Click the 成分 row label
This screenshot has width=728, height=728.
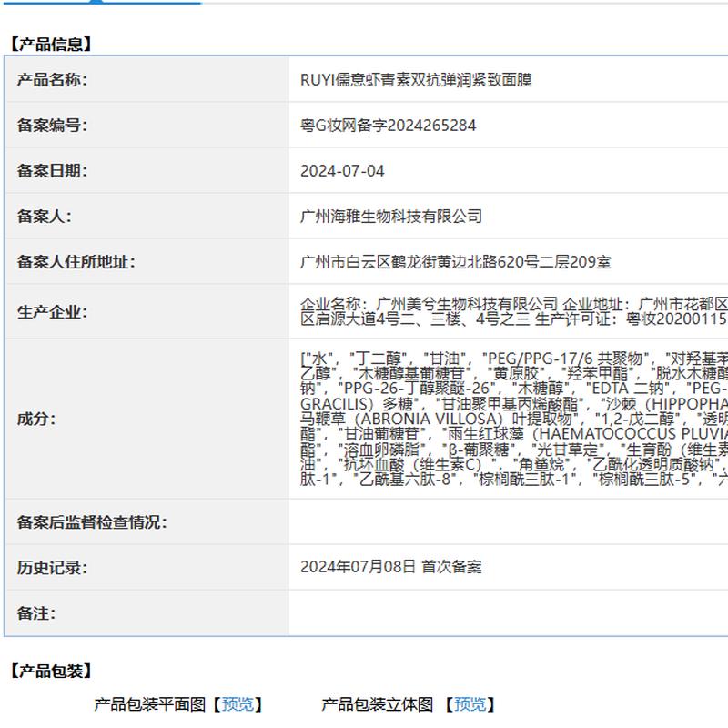click(36, 419)
